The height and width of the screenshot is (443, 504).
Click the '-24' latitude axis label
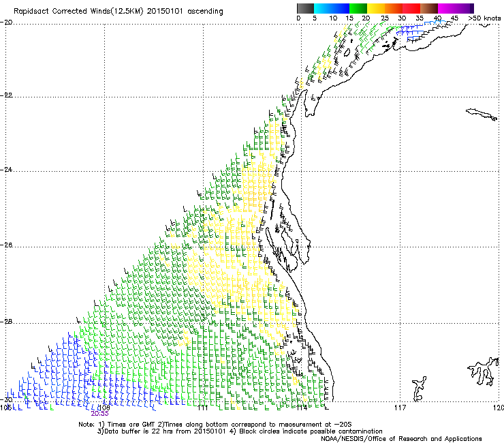[6, 170]
